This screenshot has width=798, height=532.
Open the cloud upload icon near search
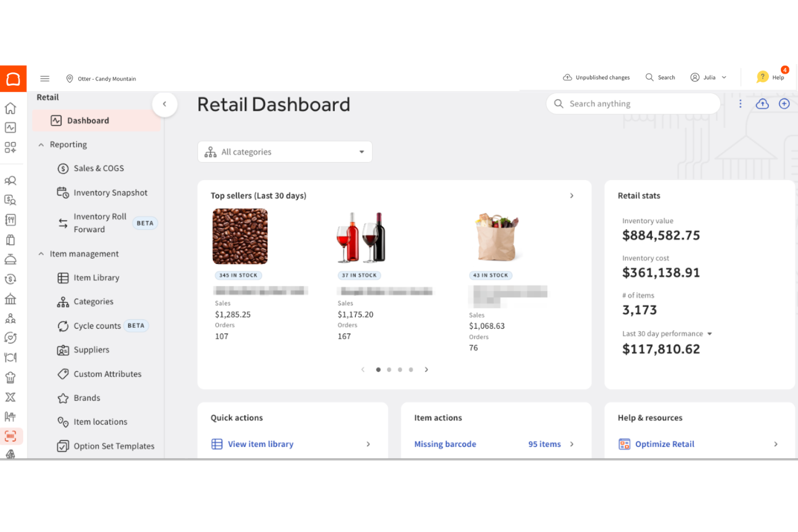pyautogui.click(x=762, y=103)
